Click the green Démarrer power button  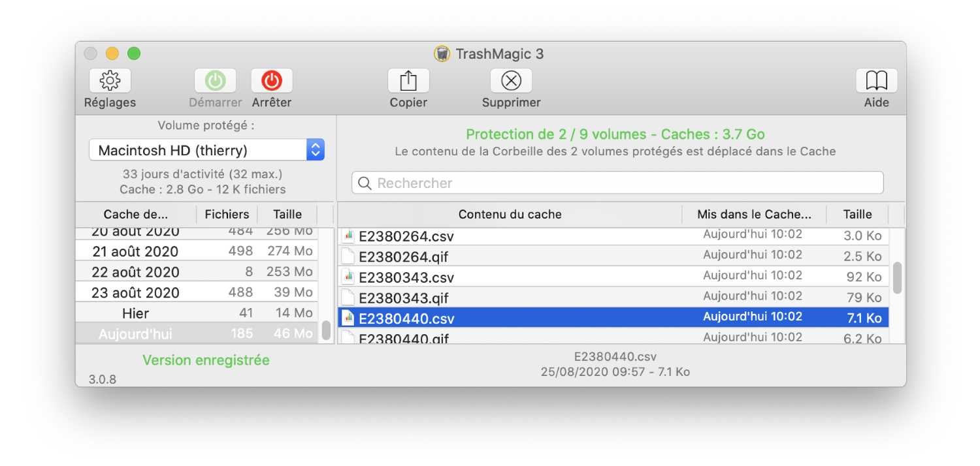coord(215,81)
